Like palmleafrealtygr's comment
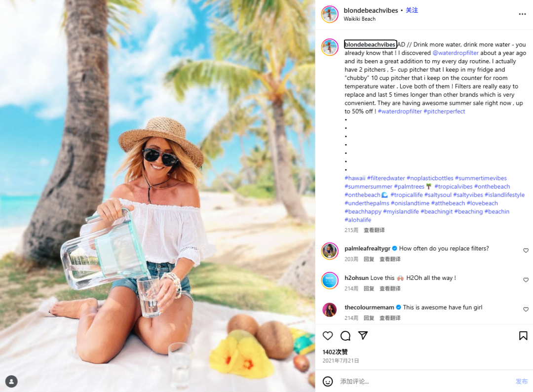Viewport: 533px width, 392px height. pyautogui.click(x=526, y=251)
